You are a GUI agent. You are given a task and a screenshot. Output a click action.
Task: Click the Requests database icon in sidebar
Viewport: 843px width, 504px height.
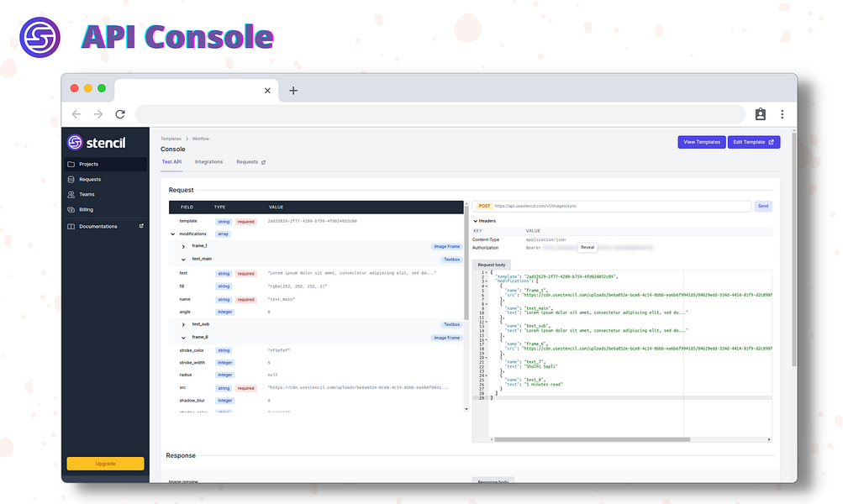click(x=71, y=180)
